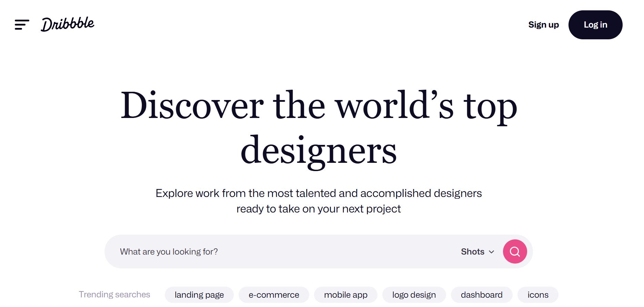Choose the "e-commerce" trending search chip
This screenshot has height=307, width=644.
click(x=274, y=295)
